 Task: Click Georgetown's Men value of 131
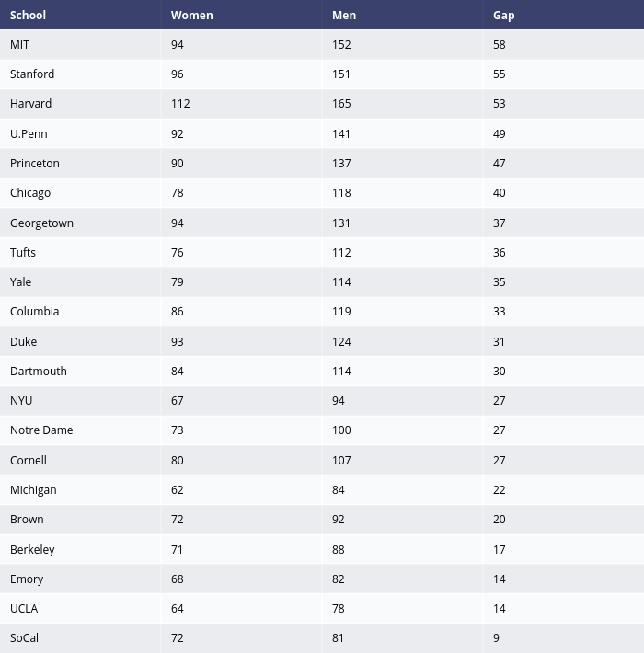click(341, 223)
